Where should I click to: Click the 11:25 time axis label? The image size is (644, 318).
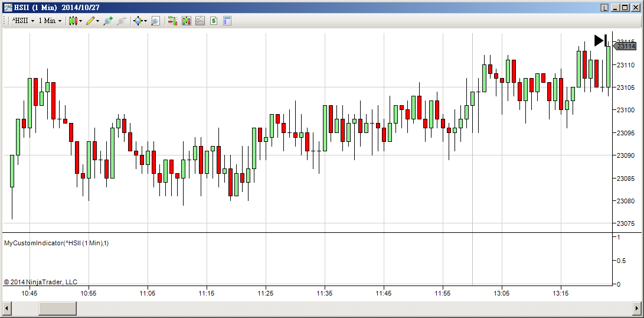click(266, 293)
